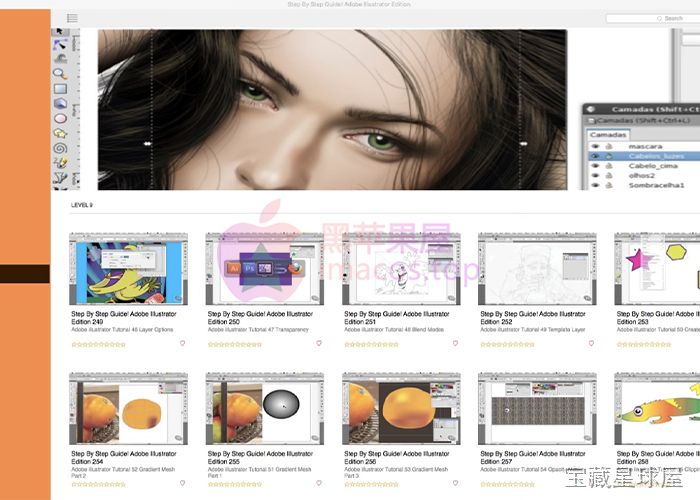Viewport: 700px width, 500px height.
Task: Favorite Edition 256 with its heart icon
Action: click(x=455, y=483)
